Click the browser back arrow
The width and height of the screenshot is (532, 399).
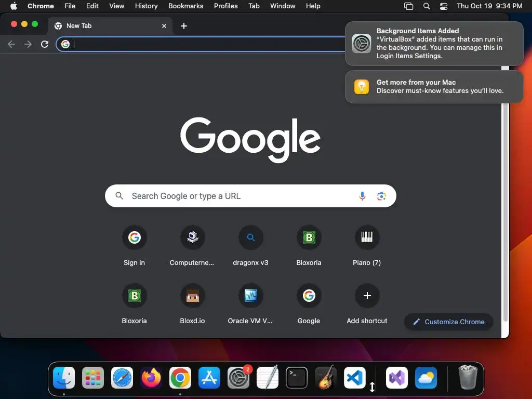(11, 44)
